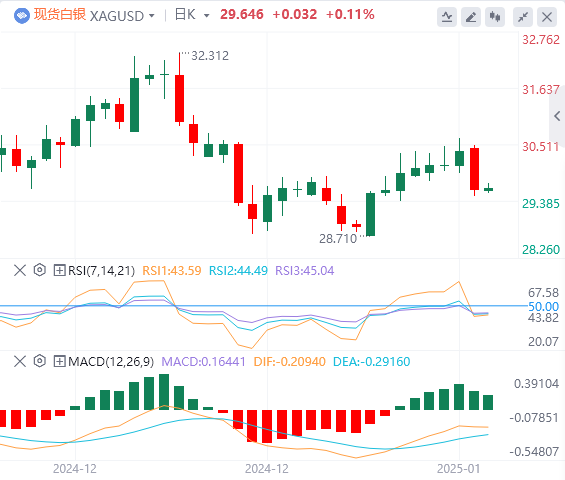
Task: Select the DIF:-0.20940 legend label
Action: (x=289, y=361)
